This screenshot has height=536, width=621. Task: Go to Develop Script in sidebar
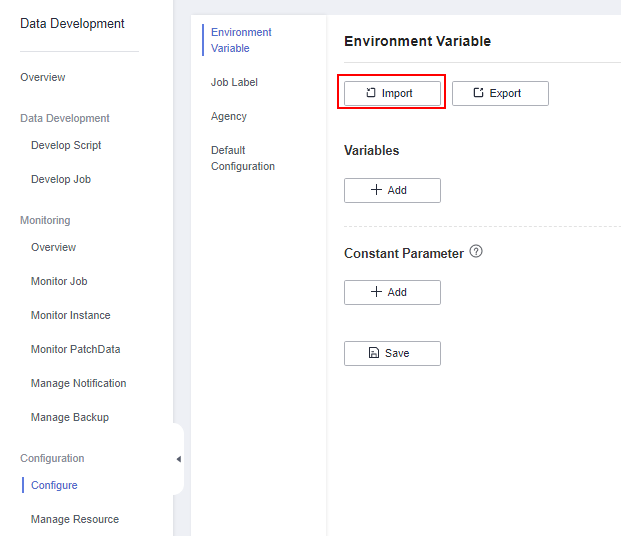click(x=66, y=145)
